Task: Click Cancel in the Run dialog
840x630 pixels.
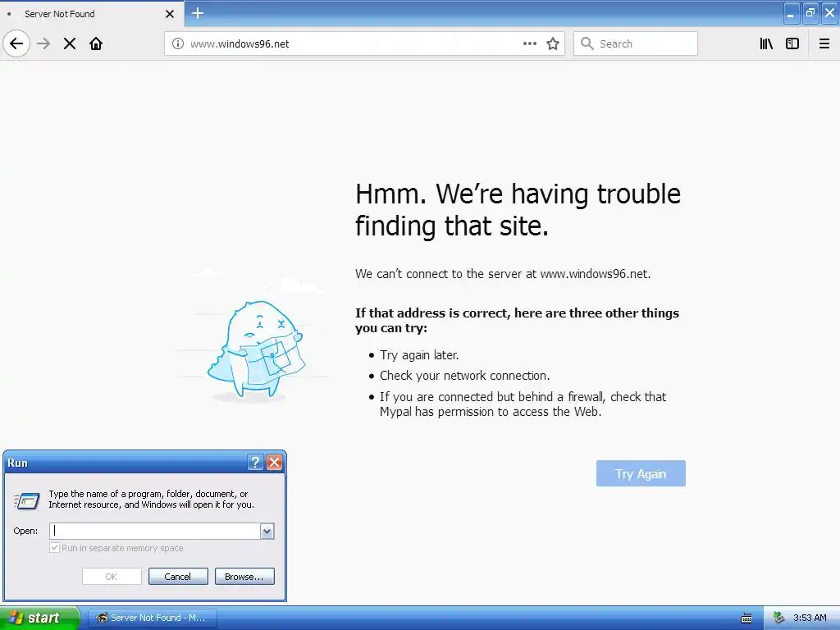Action: pos(178,577)
